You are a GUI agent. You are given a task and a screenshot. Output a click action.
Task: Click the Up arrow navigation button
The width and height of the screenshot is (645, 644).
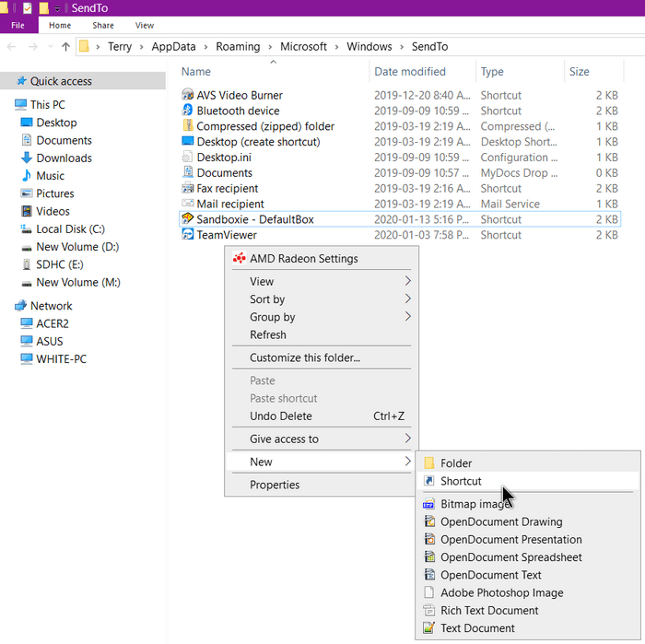pyautogui.click(x=65, y=46)
